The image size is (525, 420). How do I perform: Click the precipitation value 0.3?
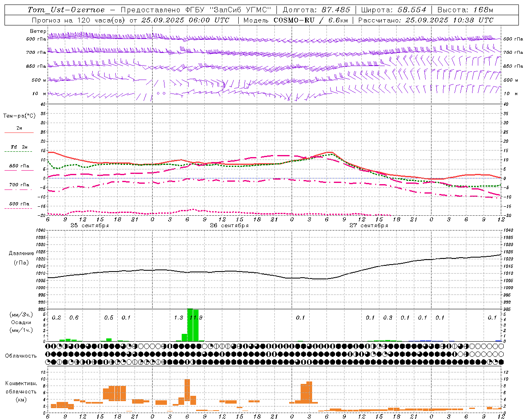click(x=388, y=317)
